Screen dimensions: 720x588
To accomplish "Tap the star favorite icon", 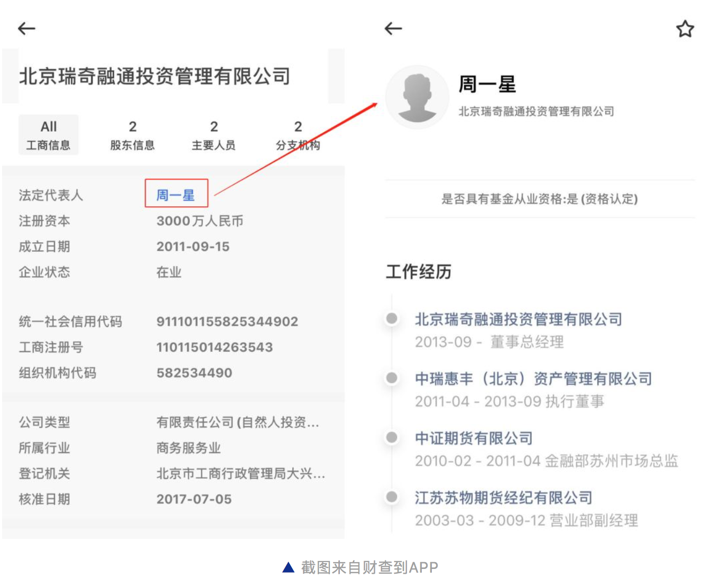I will coord(685,29).
